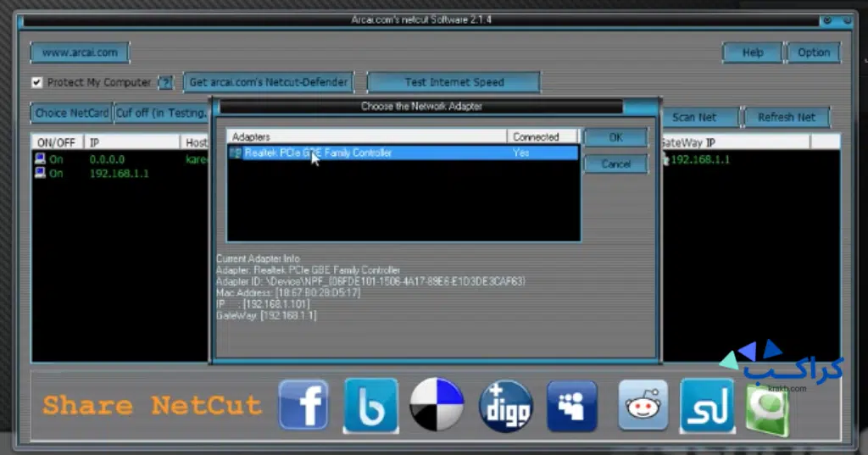The image size is (868, 455).
Task: Click the Adapter ID info line
Action: tap(370, 281)
